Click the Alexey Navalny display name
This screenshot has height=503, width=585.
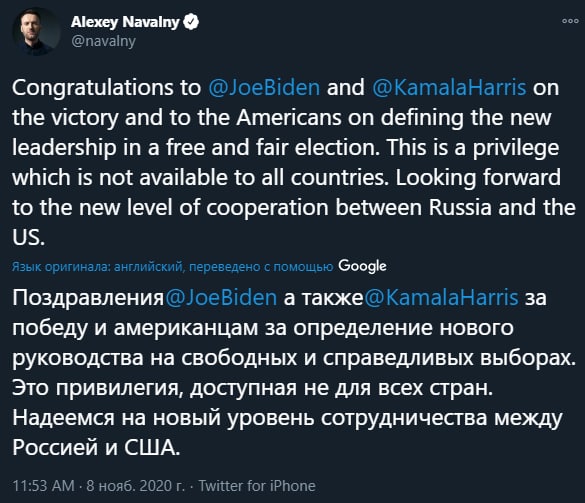(x=125, y=22)
